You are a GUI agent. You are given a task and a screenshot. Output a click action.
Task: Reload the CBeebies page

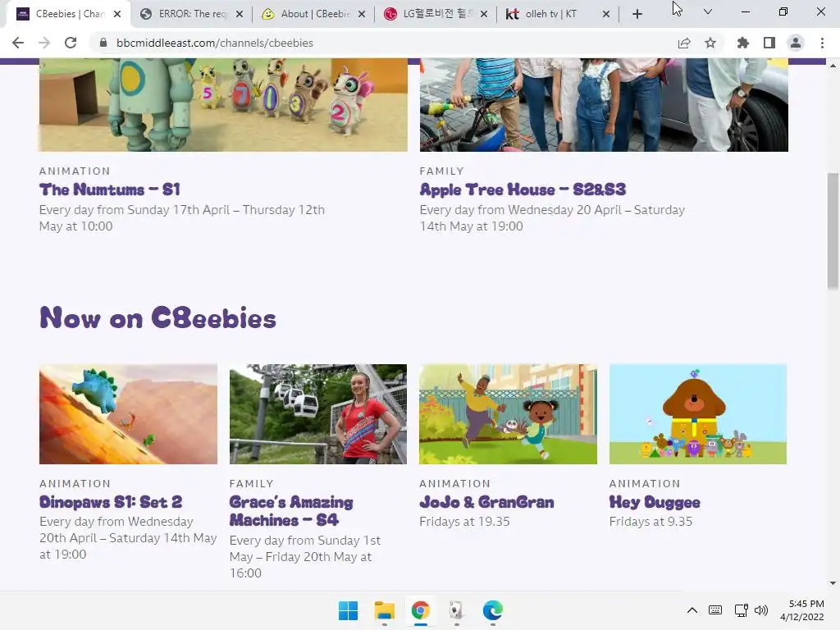71,43
